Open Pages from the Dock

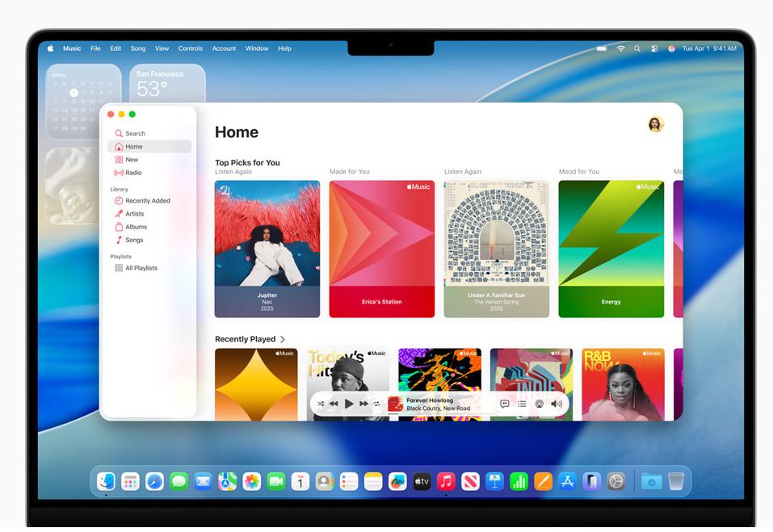(544, 481)
